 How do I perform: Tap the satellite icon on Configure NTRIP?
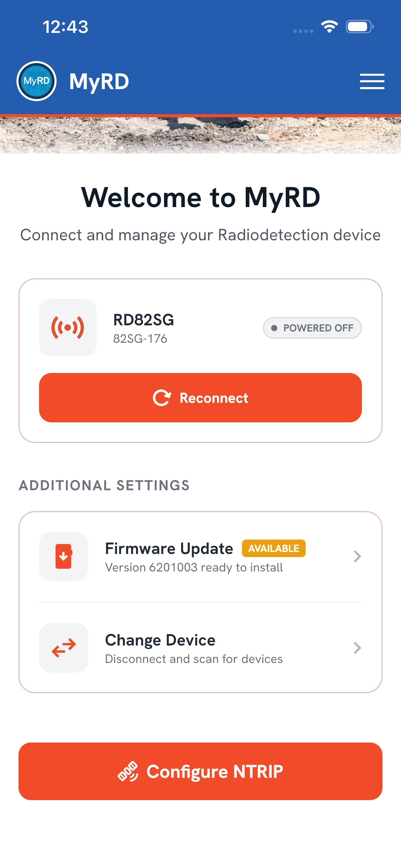click(x=128, y=772)
